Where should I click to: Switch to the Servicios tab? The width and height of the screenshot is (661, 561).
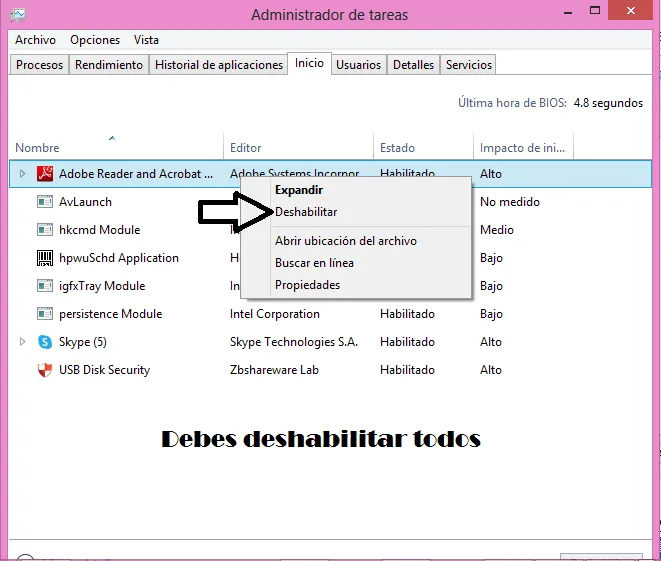click(469, 65)
